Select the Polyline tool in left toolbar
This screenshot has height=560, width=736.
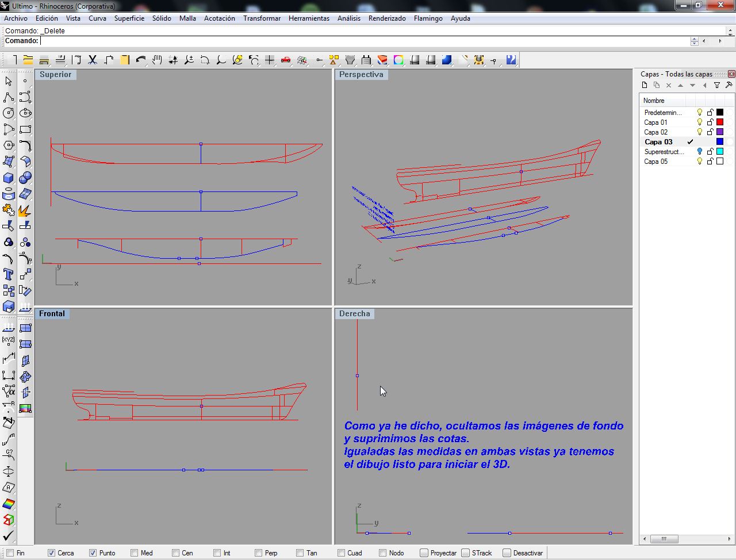click(9, 97)
